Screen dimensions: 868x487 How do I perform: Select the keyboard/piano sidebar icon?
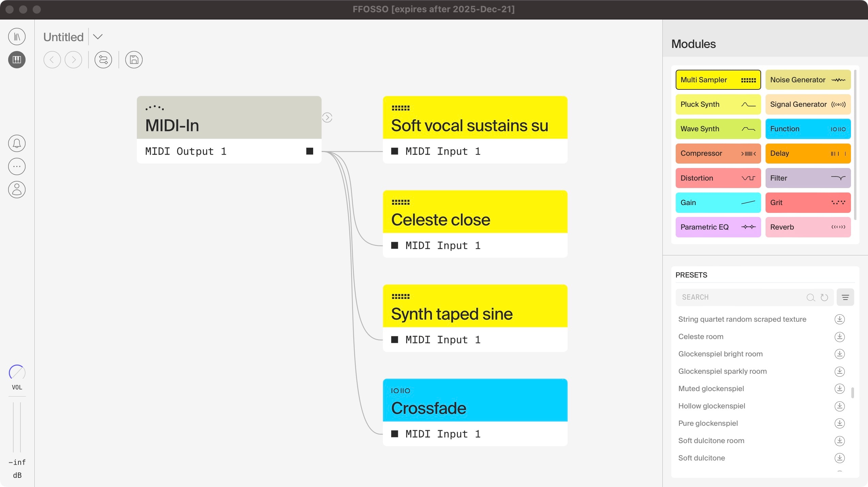[x=17, y=60]
